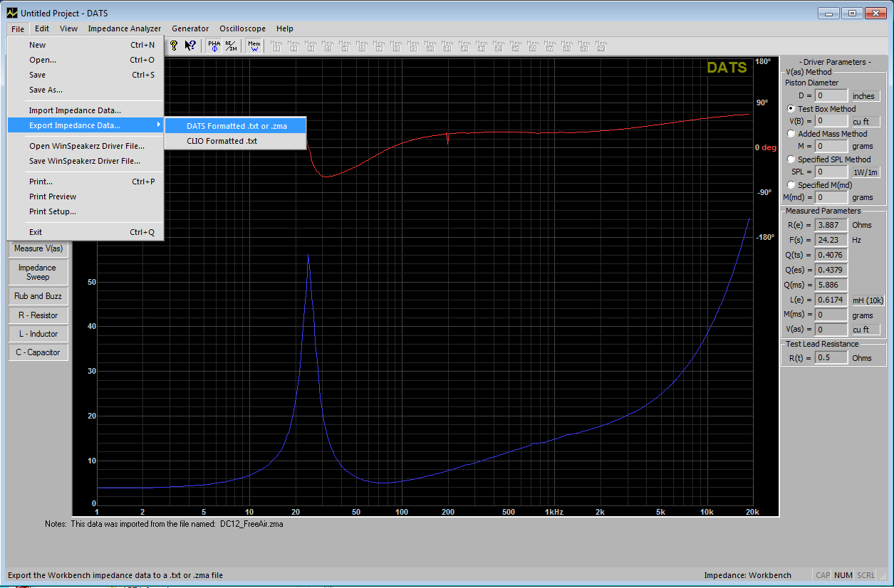Screen dimensions: 894x588
Task: Click Save As in File menu
Action: click(x=85, y=90)
